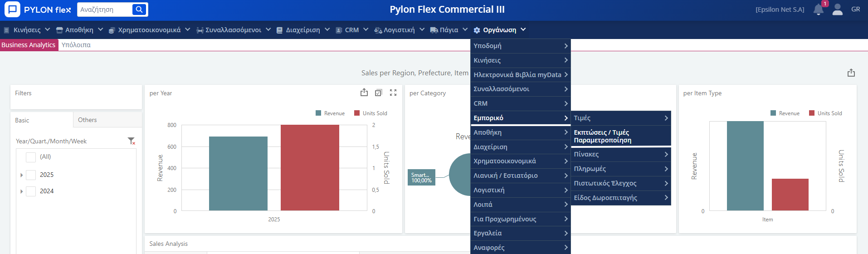Screen dimensions: 868x254
Task: Open the user profile icon
Action: pyautogui.click(x=838, y=10)
